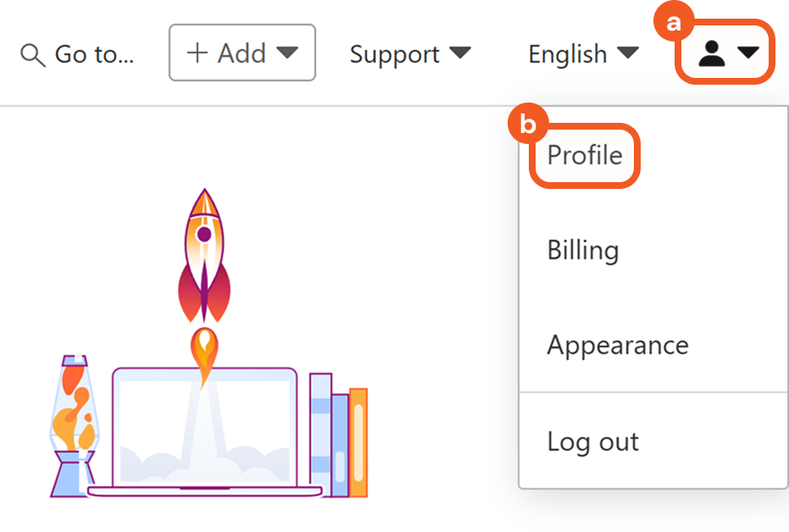The height and width of the screenshot is (532, 789).
Task: Choose Appearance in the user menu
Action: [x=618, y=346]
